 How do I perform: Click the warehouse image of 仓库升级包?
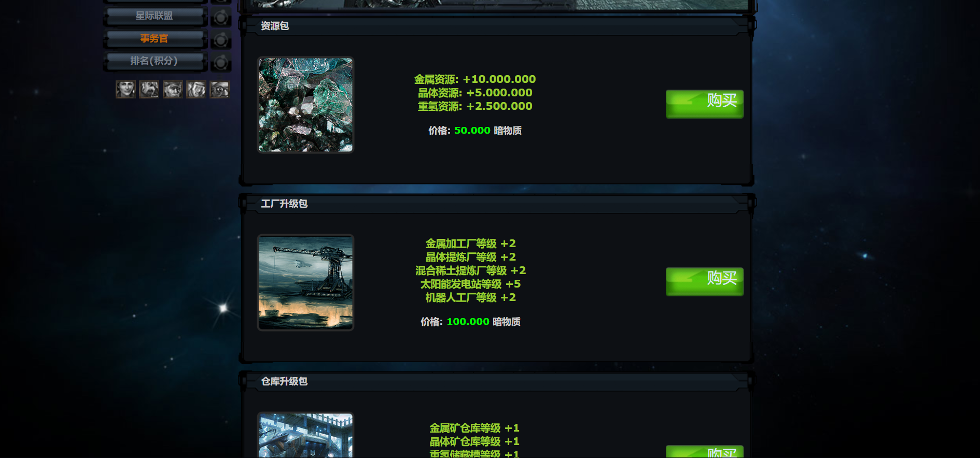[305, 435]
